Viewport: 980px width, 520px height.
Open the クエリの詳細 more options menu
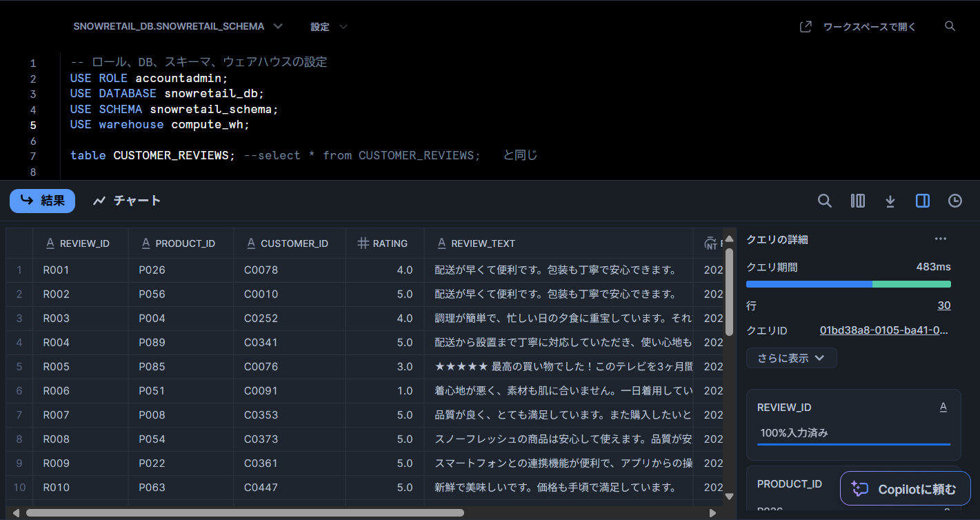pyautogui.click(x=940, y=239)
